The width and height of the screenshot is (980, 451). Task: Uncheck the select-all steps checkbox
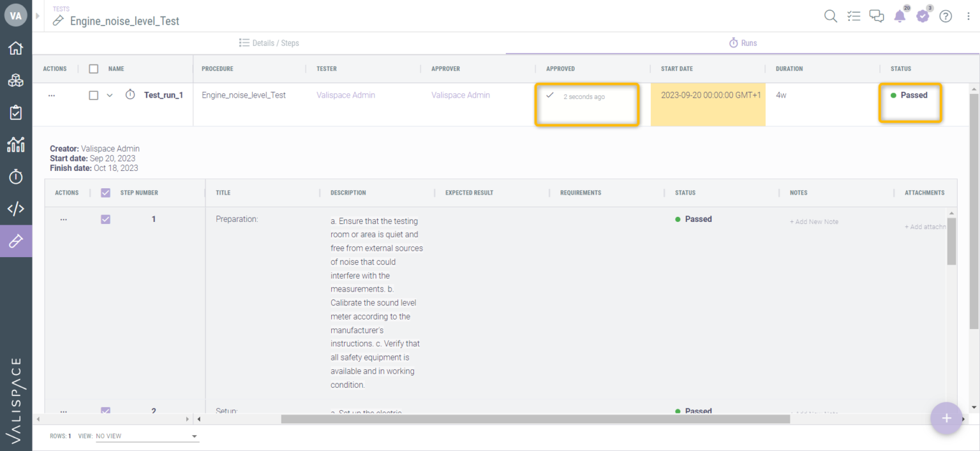(x=105, y=192)
